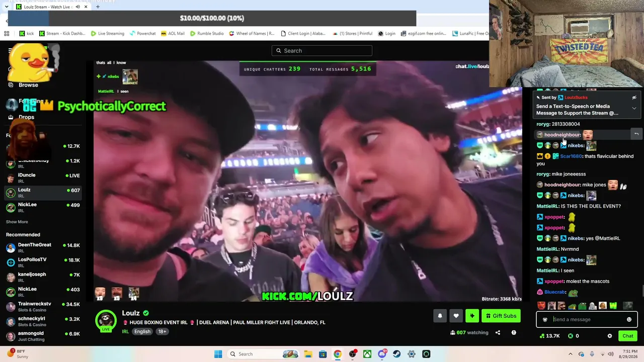Open volume control in system tray
Viewport: 644px width, 362px height.
(611, 354)
